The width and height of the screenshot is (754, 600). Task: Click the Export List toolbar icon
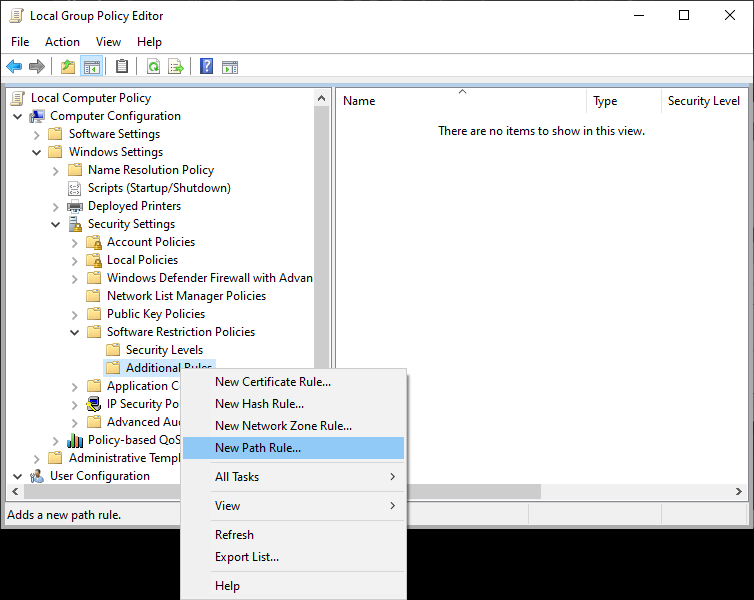(176, 67)
